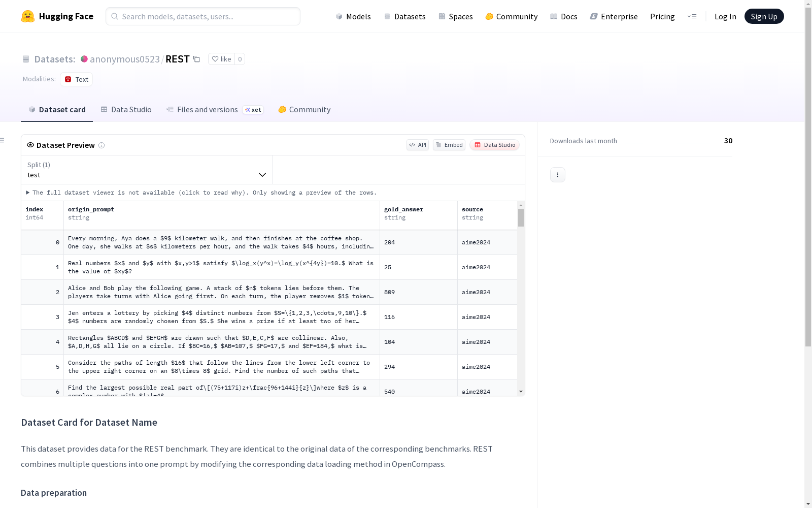Viewport: 812px width, 508px height.
Task: Switch to the Data Studio tab
Action: click(x=126, y=110)
